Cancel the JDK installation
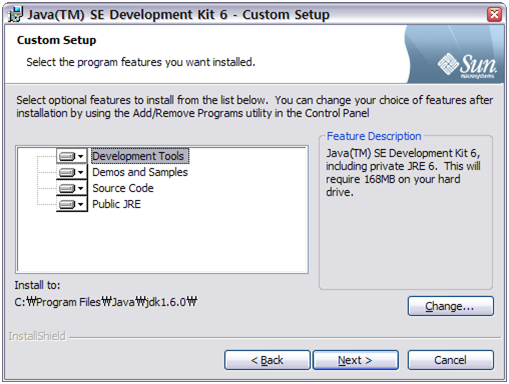The width and height of the screenshot is (509, 384). (x=450, y=360)
